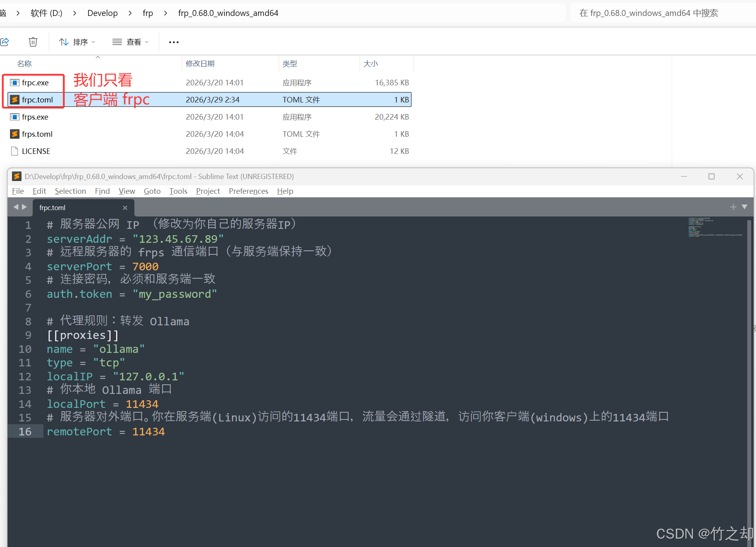756x547 pixels.
Task: Click the "my_password" token value
Action: tap(175, 294)
